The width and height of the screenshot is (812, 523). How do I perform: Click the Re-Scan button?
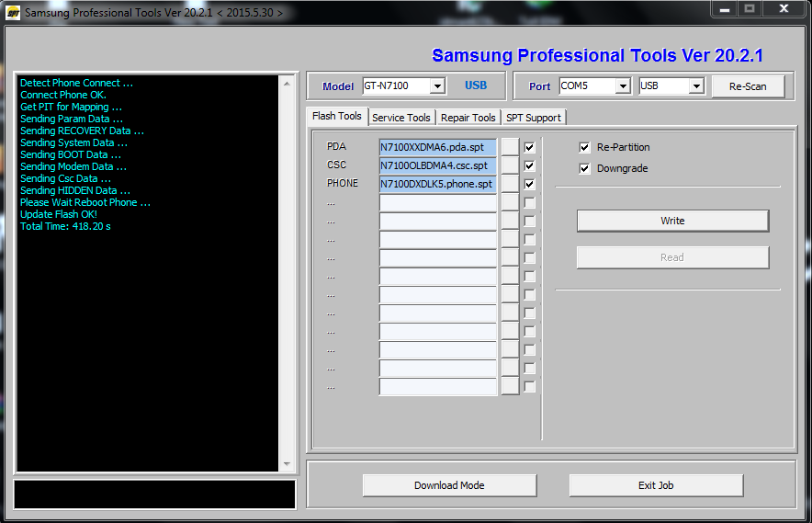[748, 86]
